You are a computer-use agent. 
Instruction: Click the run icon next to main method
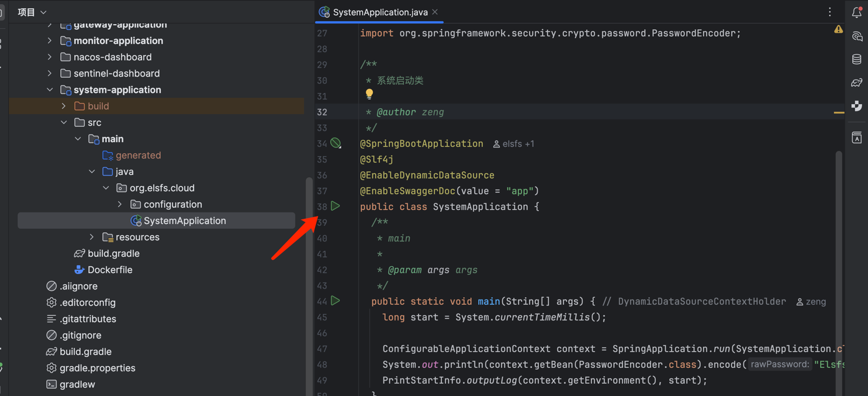pyautogui.click(x=336, y=301)
